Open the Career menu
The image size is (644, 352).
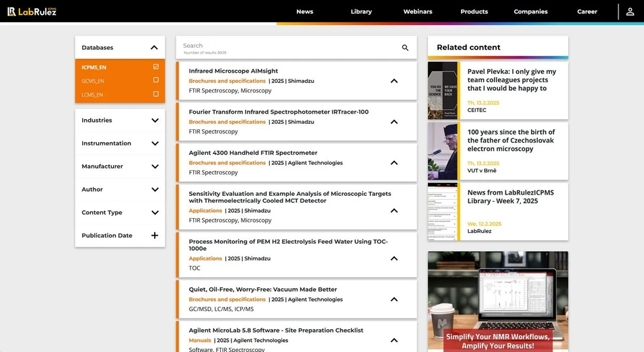587,11
